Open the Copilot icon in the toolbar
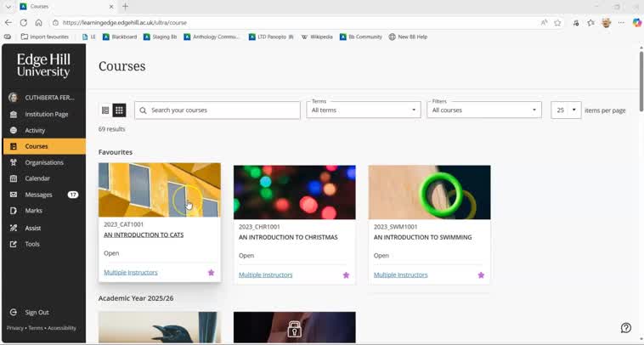This screenshot has height=345, width=644. (636, 23)
